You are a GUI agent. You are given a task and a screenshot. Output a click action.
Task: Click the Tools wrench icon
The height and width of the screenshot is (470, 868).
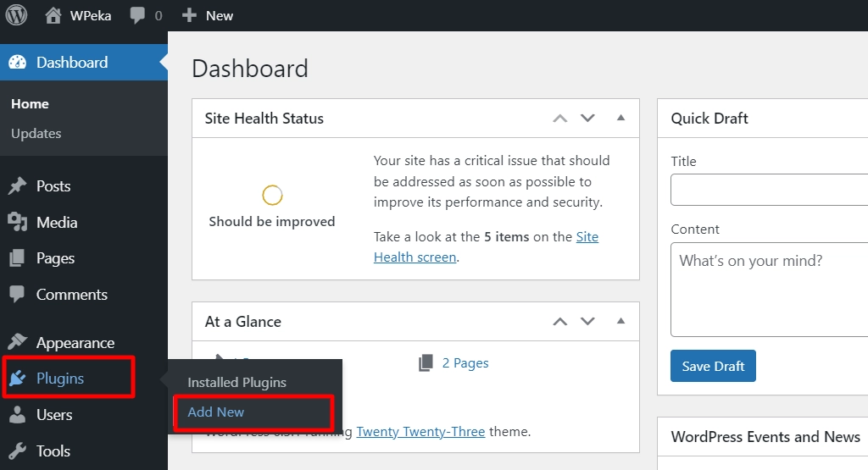tap(17, 451)
